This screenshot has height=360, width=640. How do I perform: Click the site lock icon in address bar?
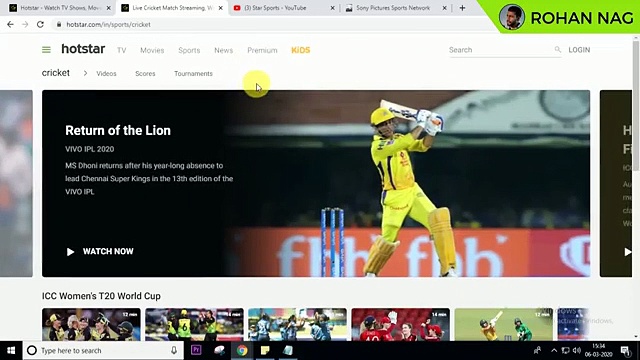tap(59, 24)
